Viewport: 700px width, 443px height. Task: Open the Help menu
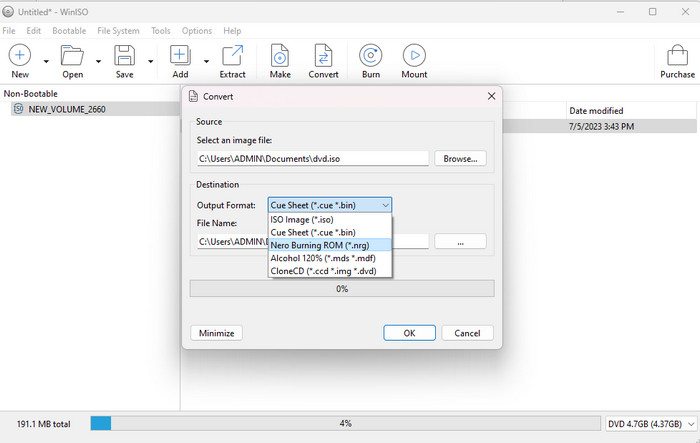[232, 31]
